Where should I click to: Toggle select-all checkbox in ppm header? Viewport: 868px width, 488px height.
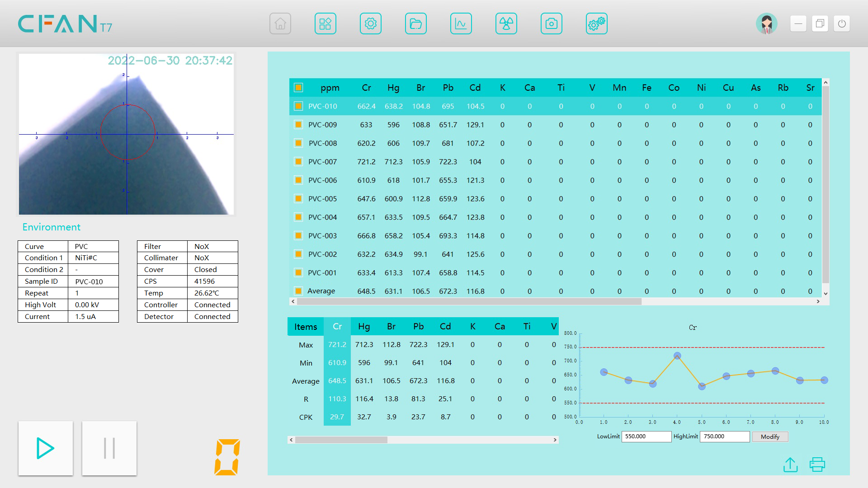[298, 88]
